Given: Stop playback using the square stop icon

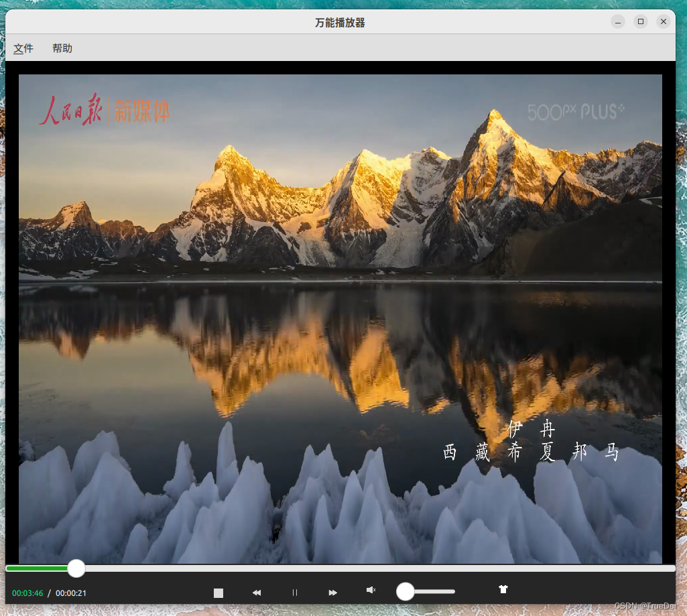Looking at the screenshot, I should click(218, 593).
